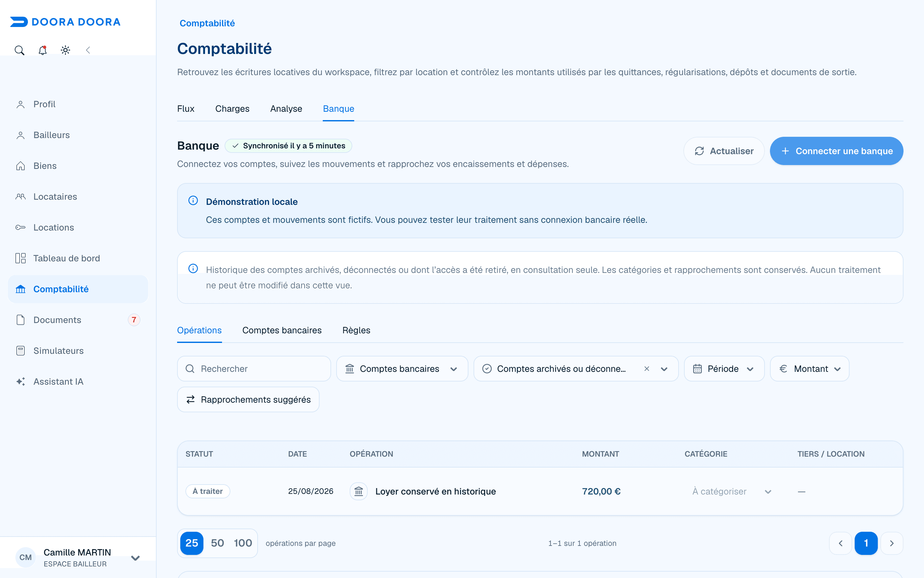The width and height of the screenshot is (924, 578).
Task: Open Locations page
Action: (x=78, y=227)
